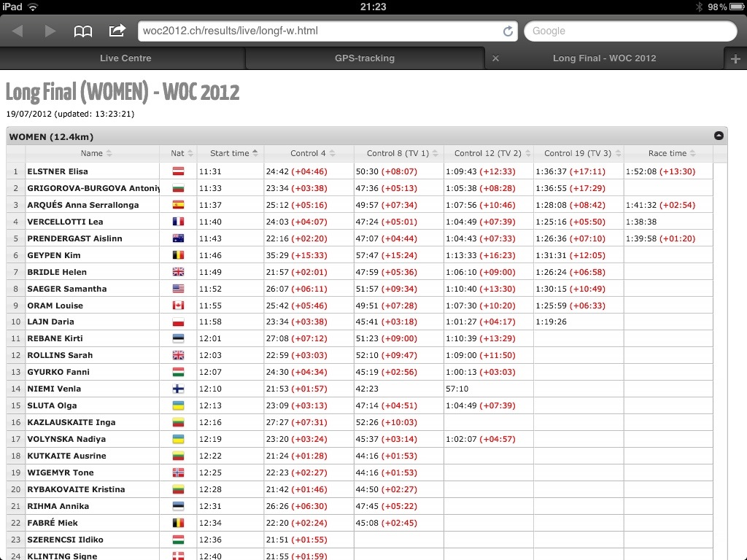Viewport: 747px width, 560px height.
Task: Switch to the Live Centre tab
Action: coord(125,58)
